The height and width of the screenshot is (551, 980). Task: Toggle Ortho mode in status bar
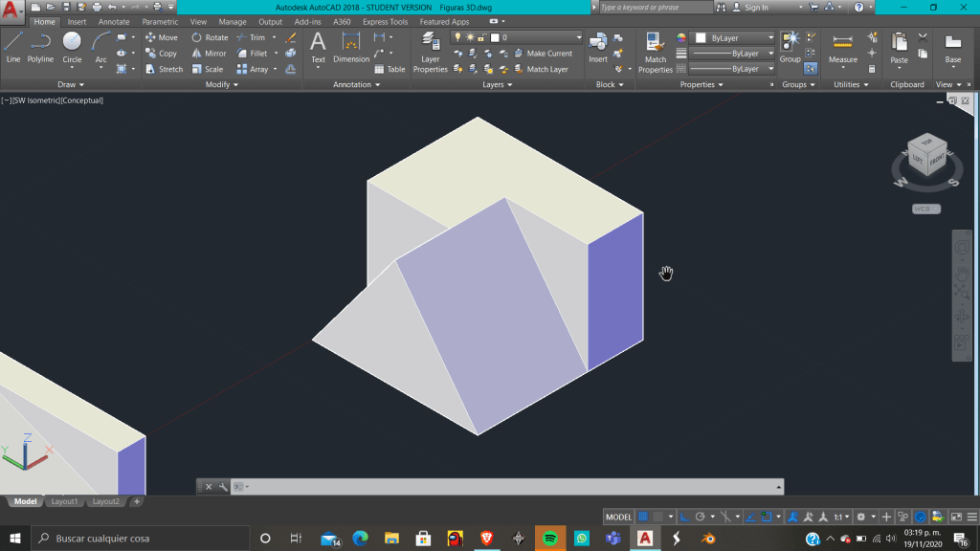pyautogui.click(x=683, y=517)
